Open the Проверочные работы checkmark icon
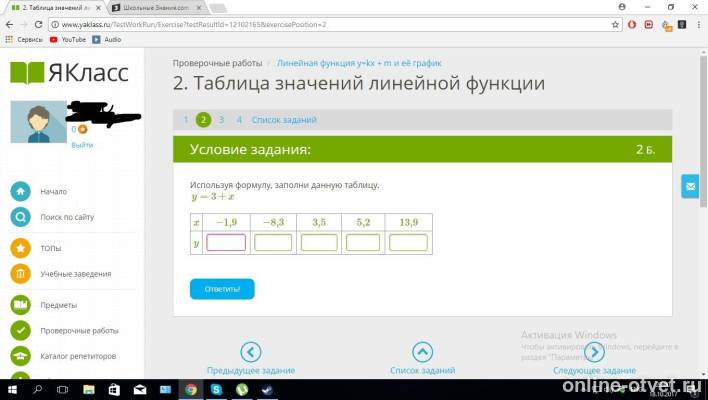Image resolution: width=708 pixels, height=400 pixels. (x=20, y=330)
